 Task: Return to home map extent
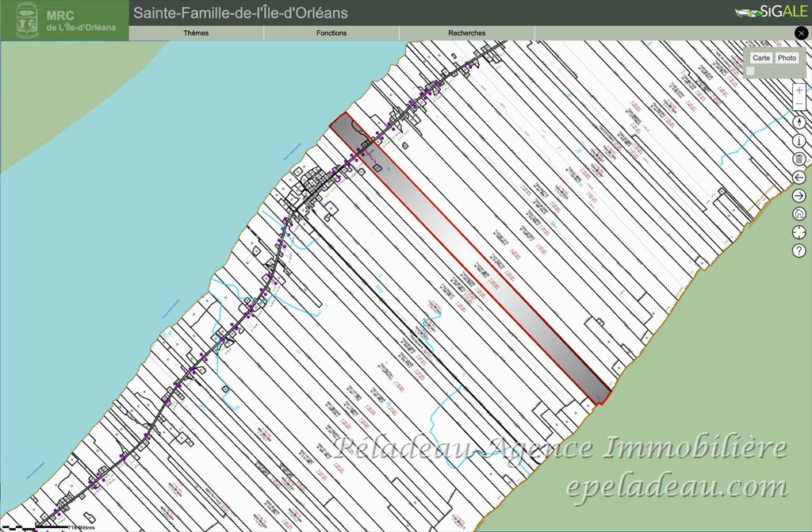coord(799,214)
